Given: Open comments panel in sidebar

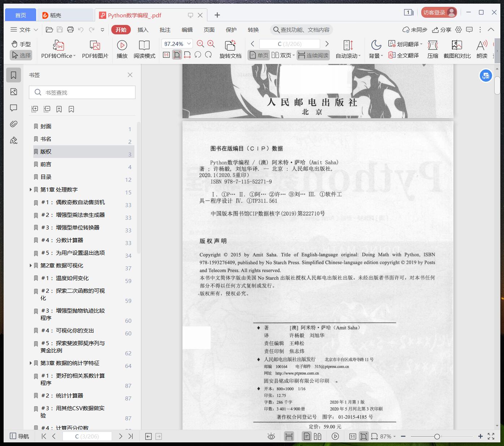Looking at the screenshot, I should coord(14,108).
